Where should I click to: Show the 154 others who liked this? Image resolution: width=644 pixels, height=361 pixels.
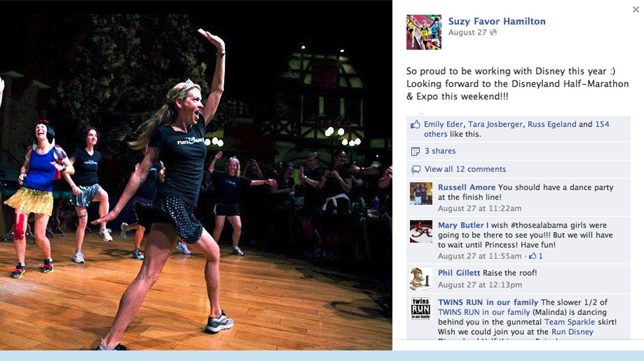click(516, 129)
